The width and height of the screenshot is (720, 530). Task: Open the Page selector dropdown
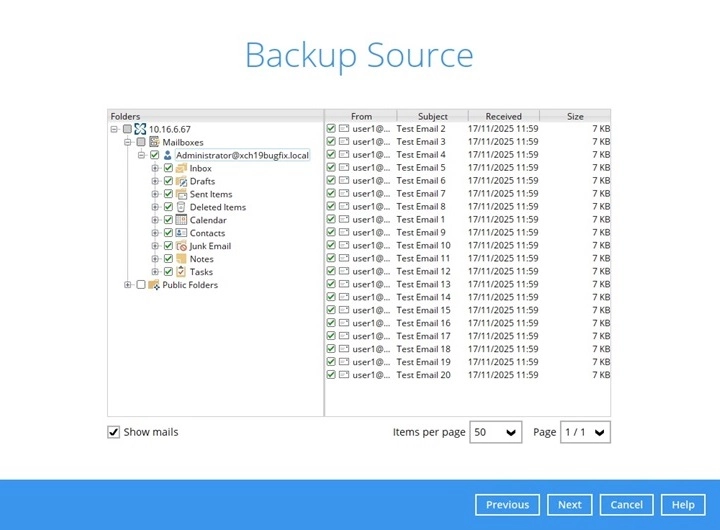click(x=585, y=432)
